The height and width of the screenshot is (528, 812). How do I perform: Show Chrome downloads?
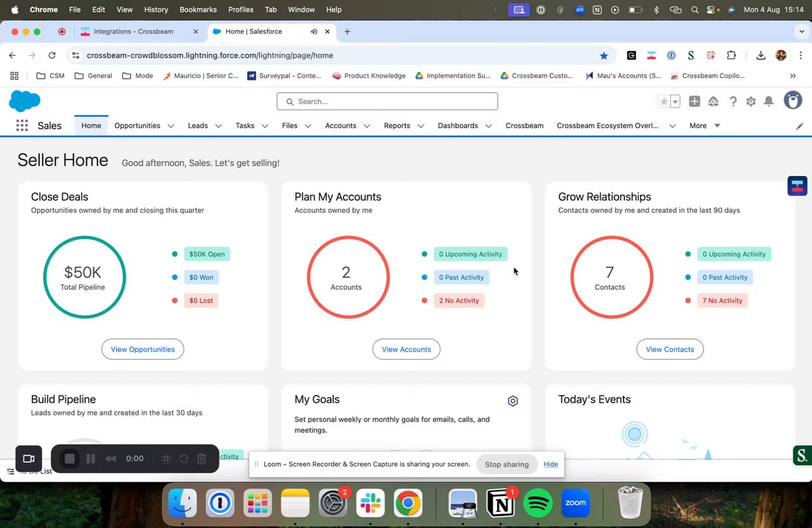[761, 55]
